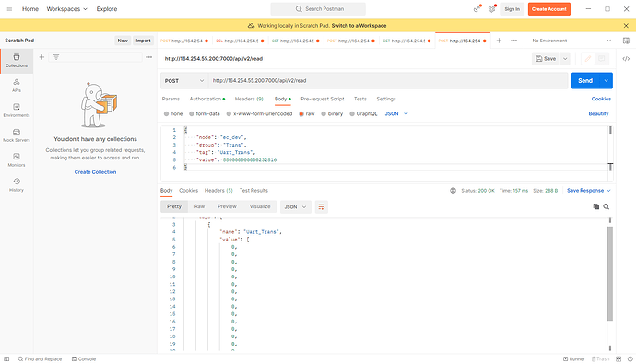Expand the Send button arrow
Image resolution: width=636 pixels, height=364 pixels.
click(606, 81)
